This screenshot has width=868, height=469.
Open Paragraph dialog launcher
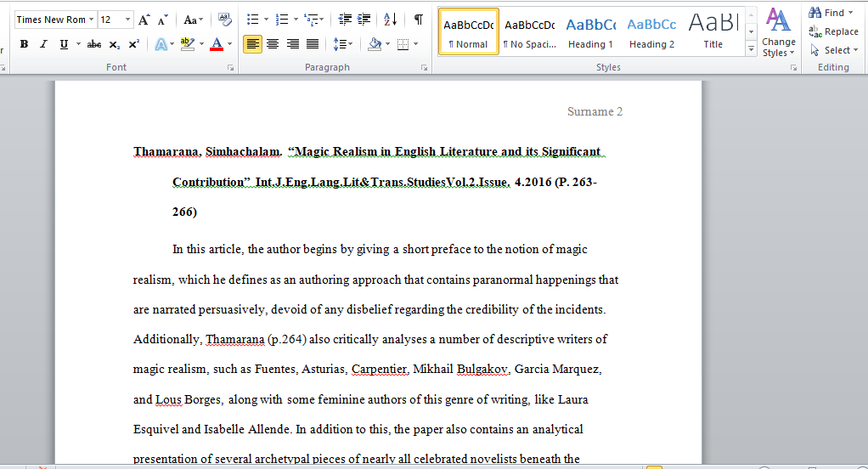coord(424,68)
